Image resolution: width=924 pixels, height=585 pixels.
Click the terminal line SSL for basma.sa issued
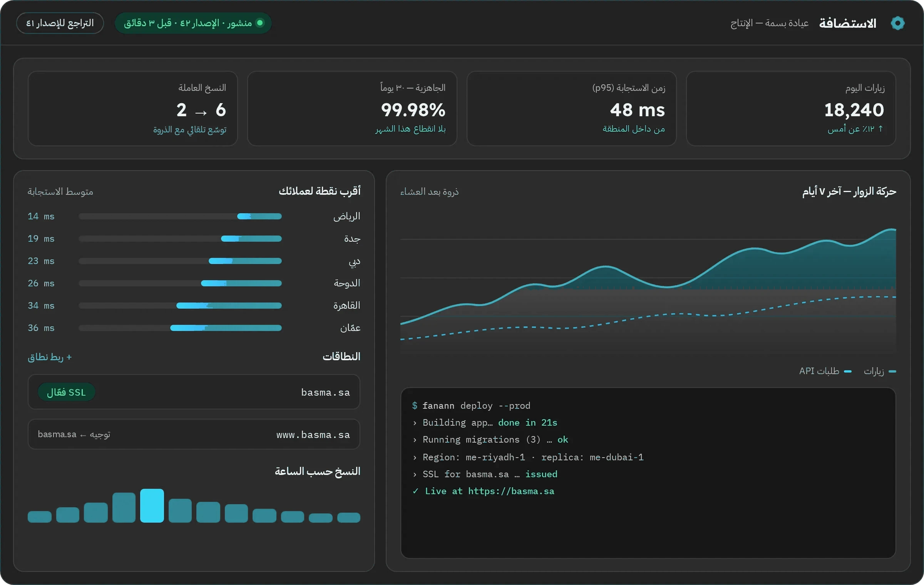point(485,474)
